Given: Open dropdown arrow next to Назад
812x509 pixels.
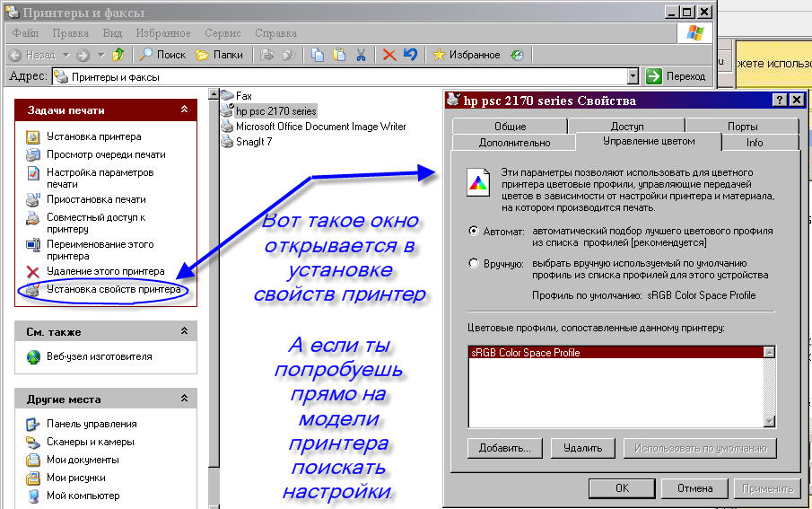Looking at the screenshot, I should (x=66, y=55).
